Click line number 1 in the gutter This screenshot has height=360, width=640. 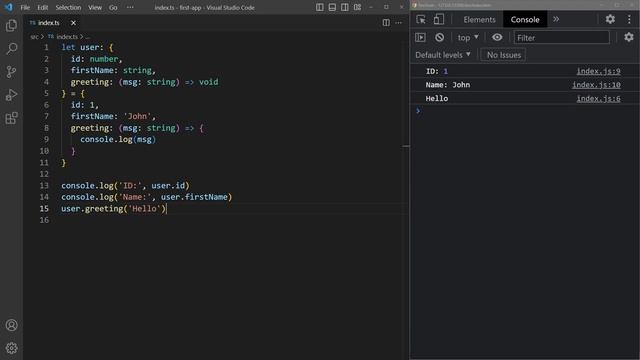click(46, 47)
